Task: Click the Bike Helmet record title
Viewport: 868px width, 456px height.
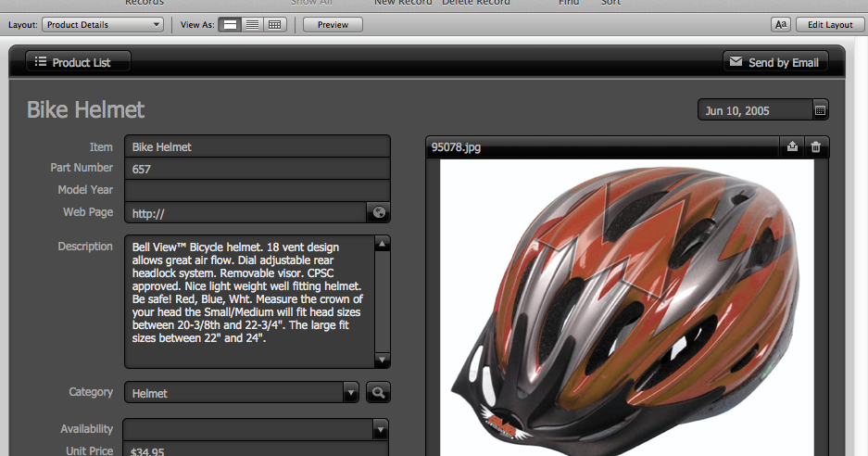Action: click(85, 109)
